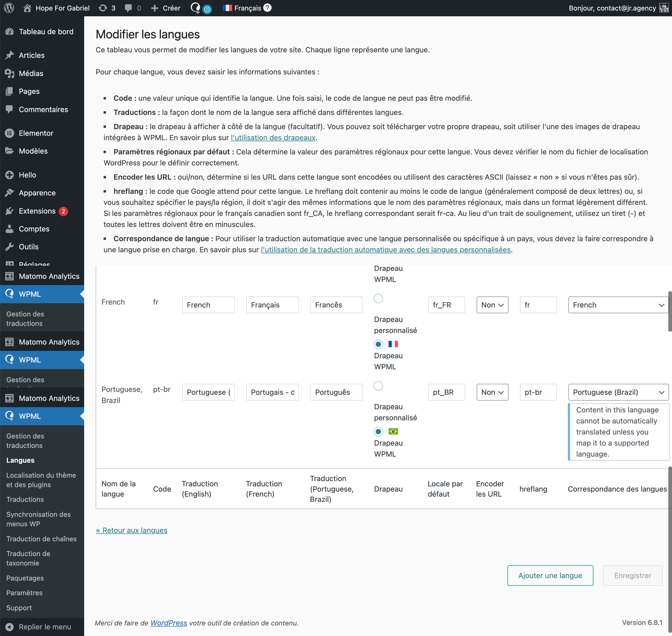Image resolution: width=672 pixels, height=636 pixels.
Task: Click the blue gear icon in admin bar
Action: click(x=207, y=9)
